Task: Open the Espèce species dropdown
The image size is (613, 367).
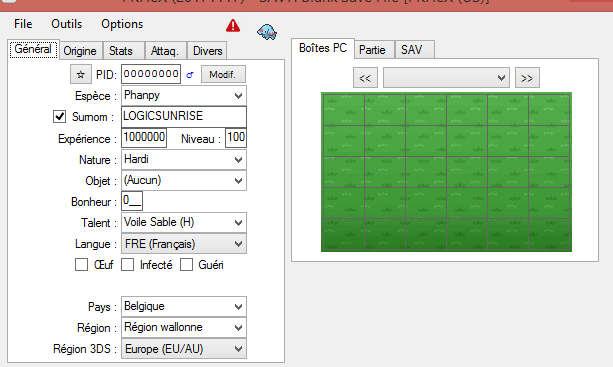Action: coord(184,96)
